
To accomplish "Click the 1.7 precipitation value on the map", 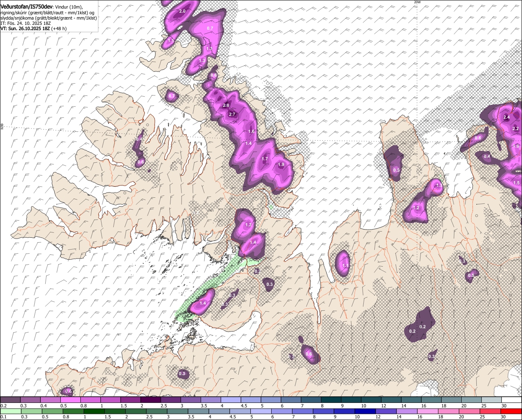I will 265,159.
